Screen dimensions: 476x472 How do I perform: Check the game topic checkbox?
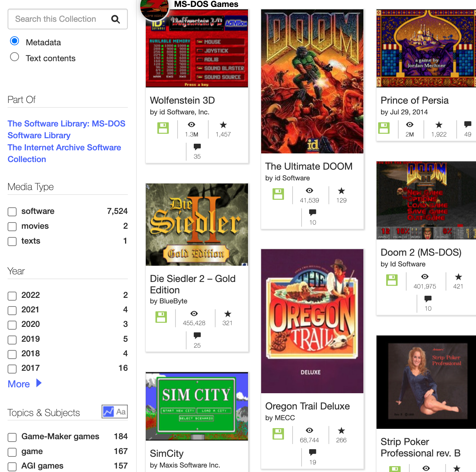12,452
